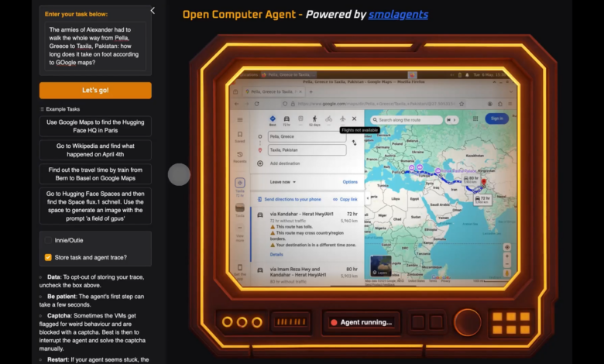Open the Google apps grid icon
This screenshot has height=364, width=604.
tap(475, 119)
